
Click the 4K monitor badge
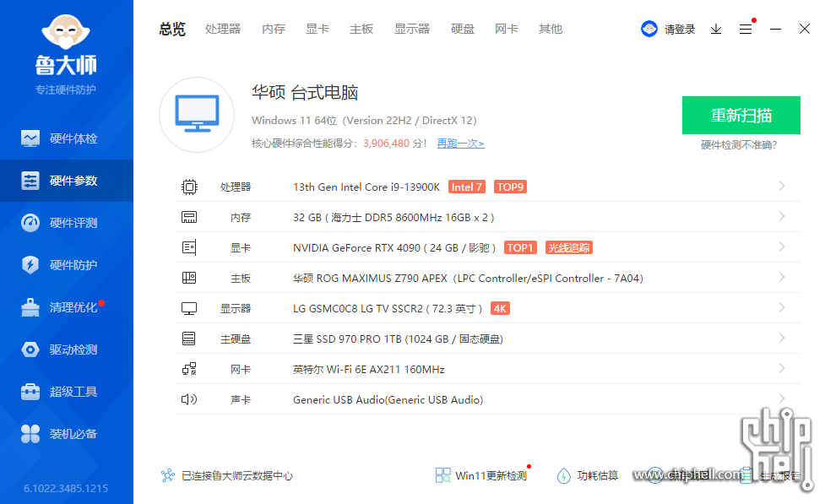point(500,308)
